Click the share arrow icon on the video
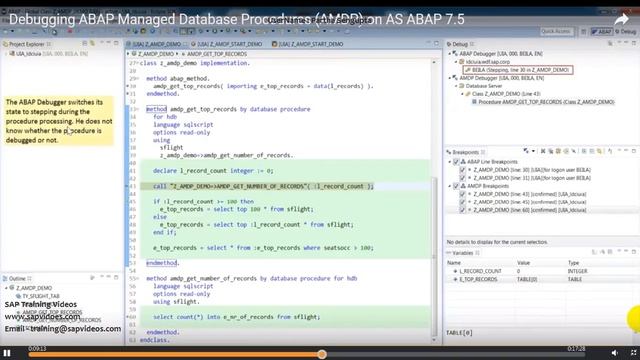Viewport: 640px width, 360px height. point(621,20)
